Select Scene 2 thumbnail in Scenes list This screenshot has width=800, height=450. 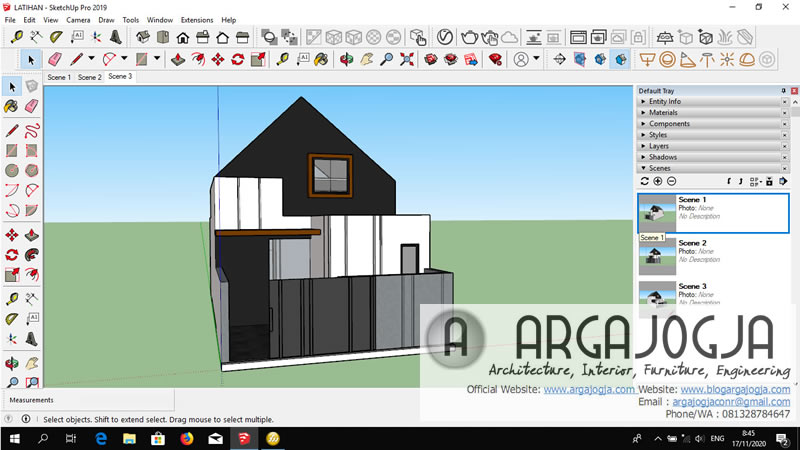coord(657,256)
